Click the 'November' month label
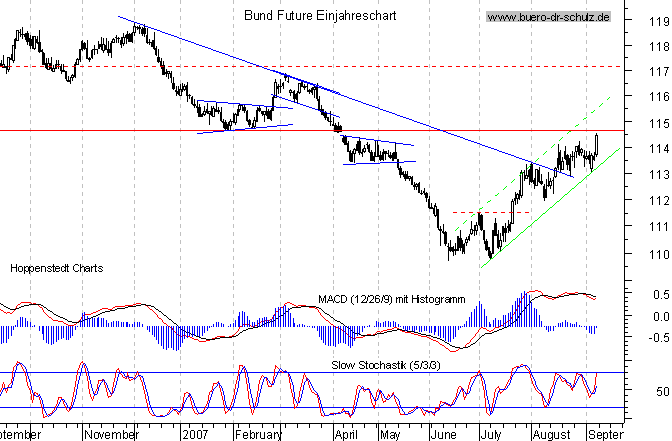 pyautogui.click(x=112, y=435)
